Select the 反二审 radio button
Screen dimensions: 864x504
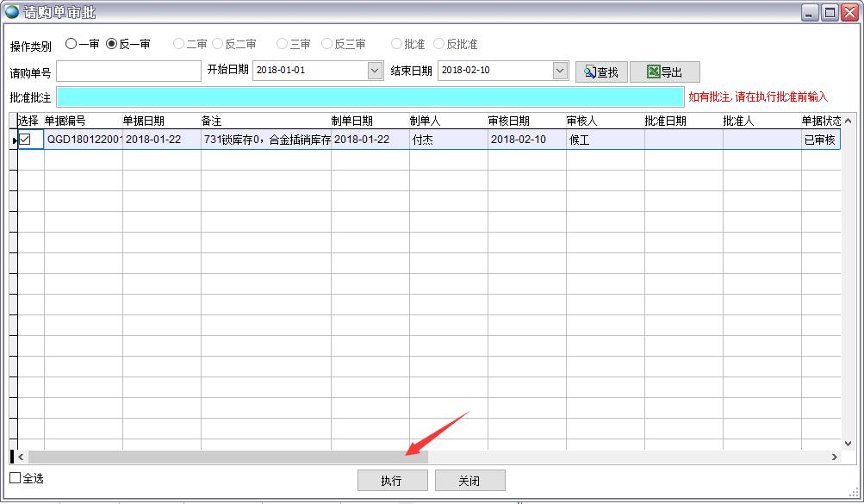coord(217,44)
